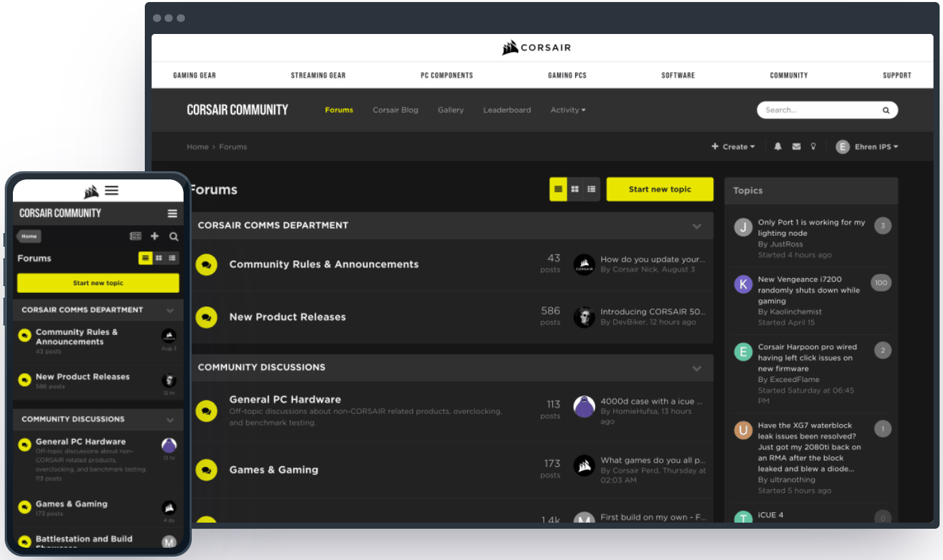Select the fluid list view icon in desktop Forums

click(591, 189)
